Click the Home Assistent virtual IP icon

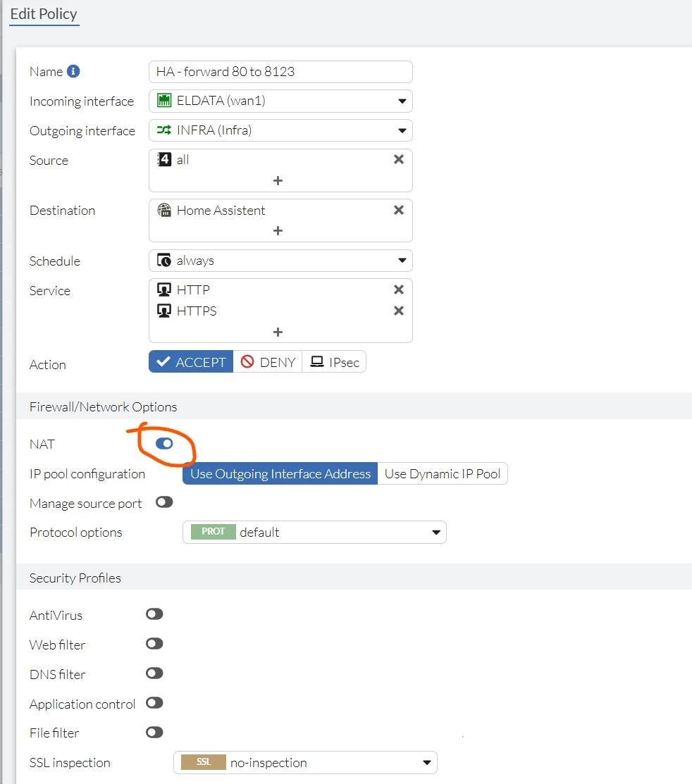[164, 210]
